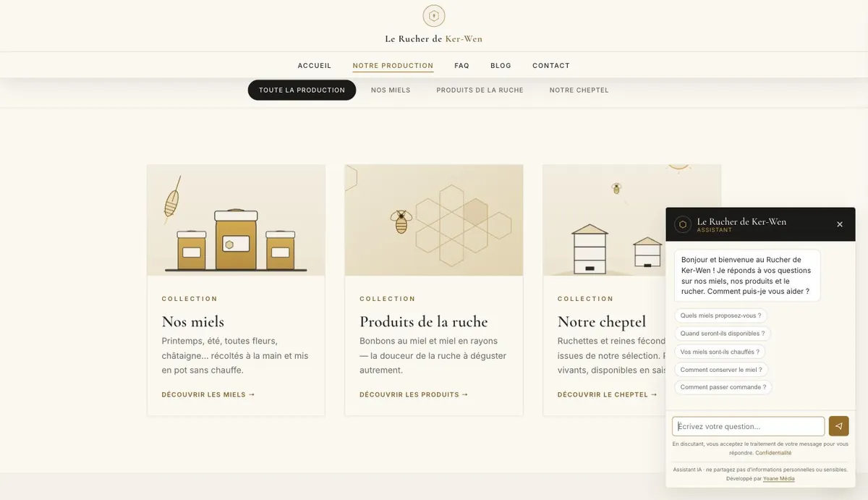The height and width of the screenshot is (500, 868).
Task: Follow the Découvrir le cheptel link
Action: click(608, 395)
